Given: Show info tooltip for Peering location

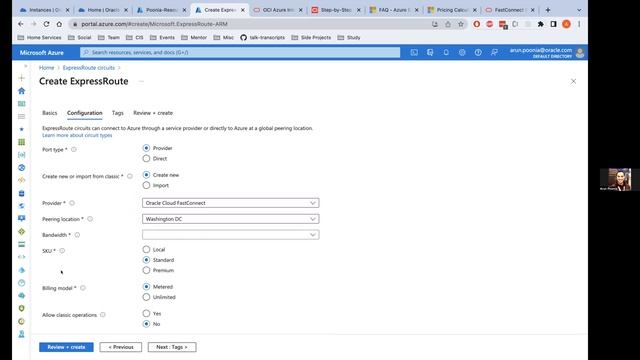Looking at the screenshot, I should click(x=90, y=219).
